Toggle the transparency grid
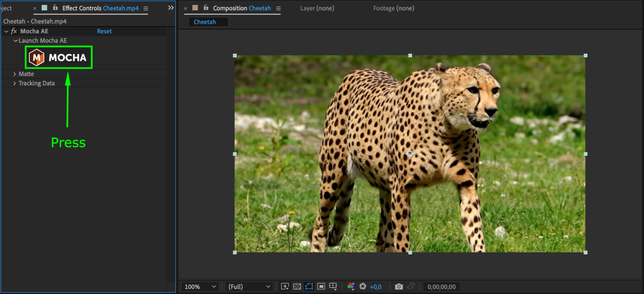The image size is (644, 294). click(297, 286)
